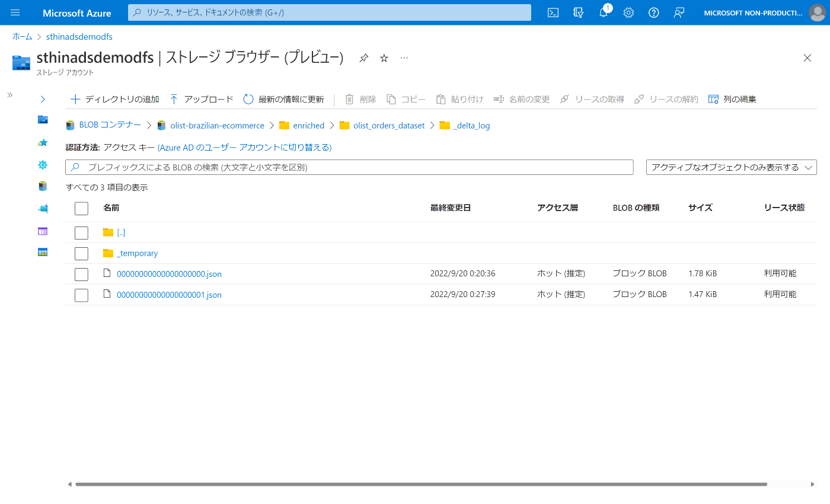Screen dimensions: 830x504
Task: Open the more options ellipsis next to the star
Action: (x=404, y=58)
